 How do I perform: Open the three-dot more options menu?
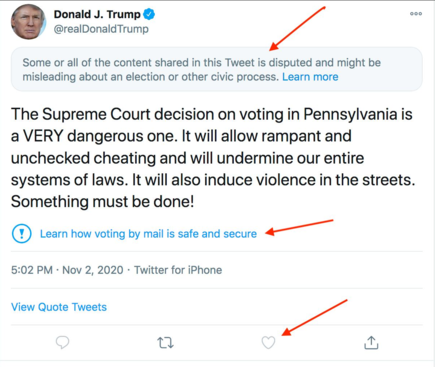(416, 14)
